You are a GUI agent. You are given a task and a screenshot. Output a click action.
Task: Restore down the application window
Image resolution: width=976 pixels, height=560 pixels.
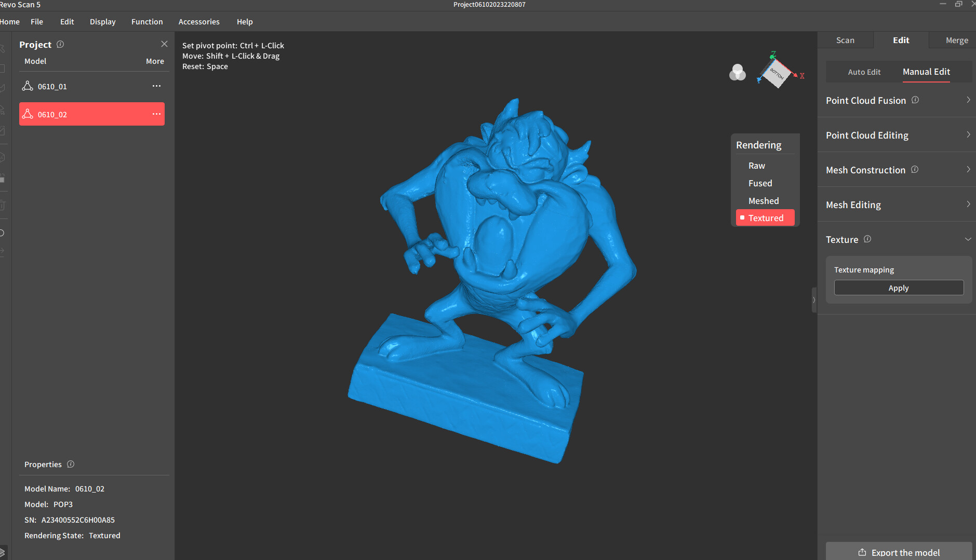point(958,4)
